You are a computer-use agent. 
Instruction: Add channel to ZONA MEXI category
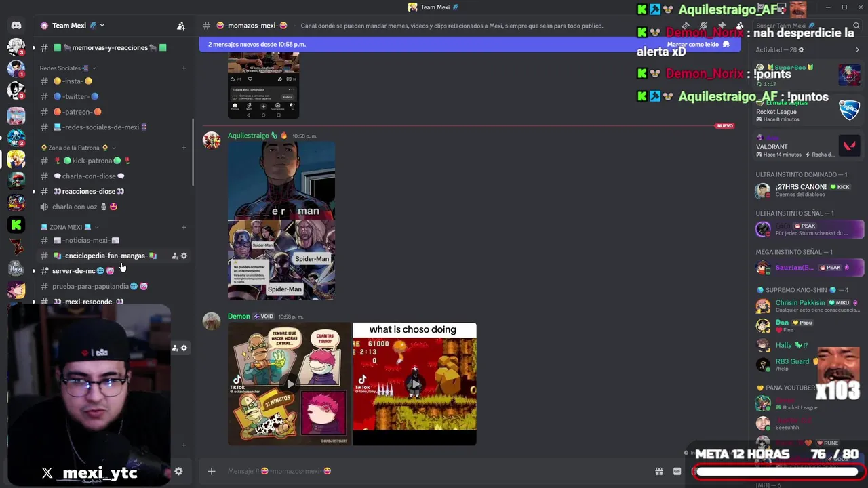(184, 227)
